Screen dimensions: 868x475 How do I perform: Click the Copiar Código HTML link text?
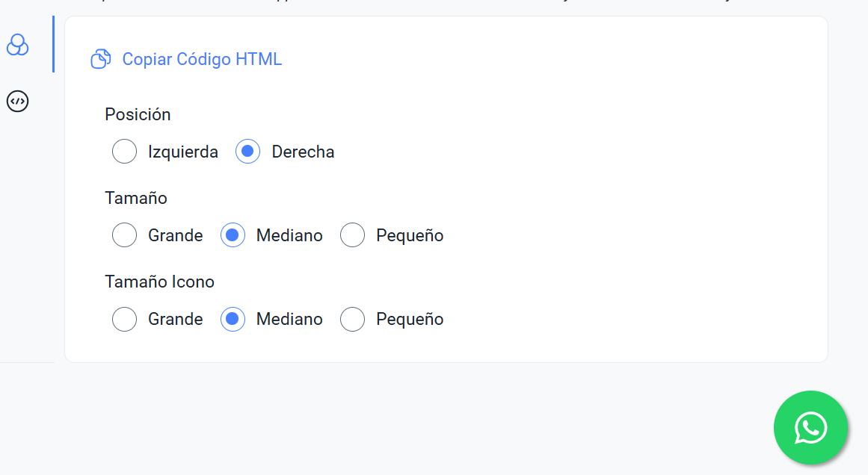pyautogui.click(x=202, y=59)
